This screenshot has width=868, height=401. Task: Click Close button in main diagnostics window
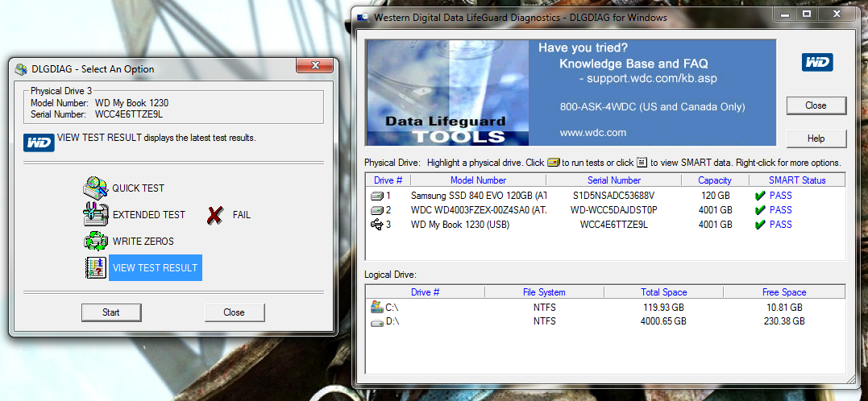click(816, 105)
